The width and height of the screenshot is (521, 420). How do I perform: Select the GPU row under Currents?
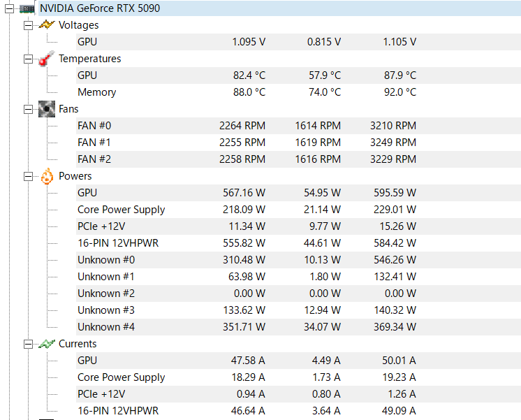(x=298, y=361)
